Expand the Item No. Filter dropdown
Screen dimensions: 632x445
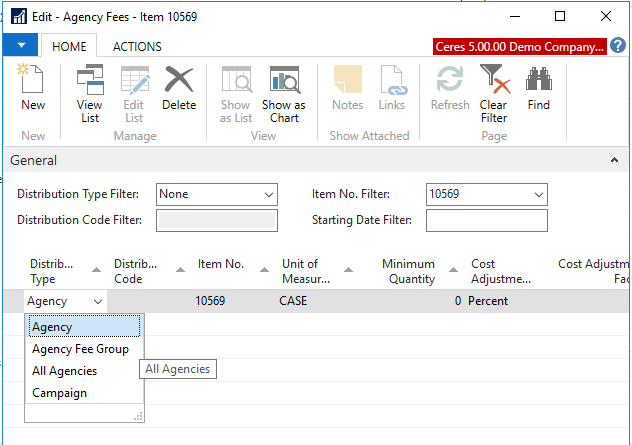(539, 194)
